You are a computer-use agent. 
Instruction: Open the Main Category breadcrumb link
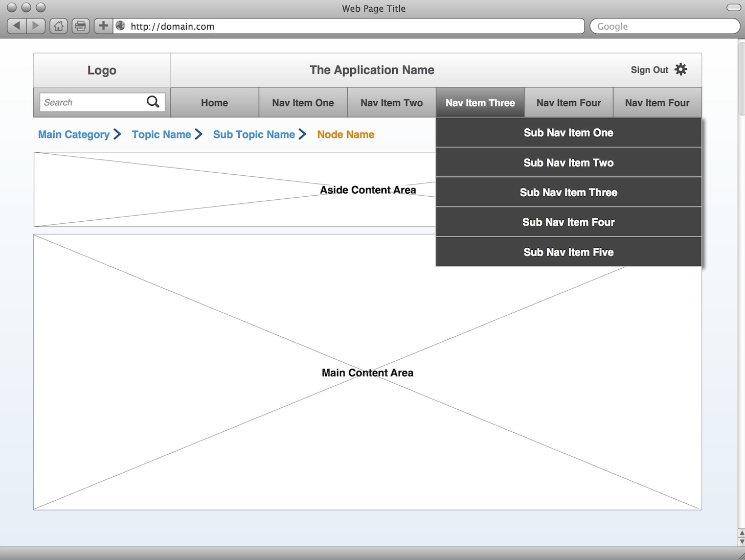pos(74,134)
